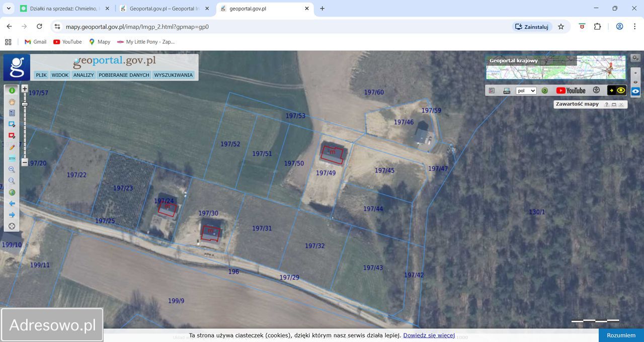
Task: Accept cookies with Rozumiem button
Action: click(x=621, y=335)
